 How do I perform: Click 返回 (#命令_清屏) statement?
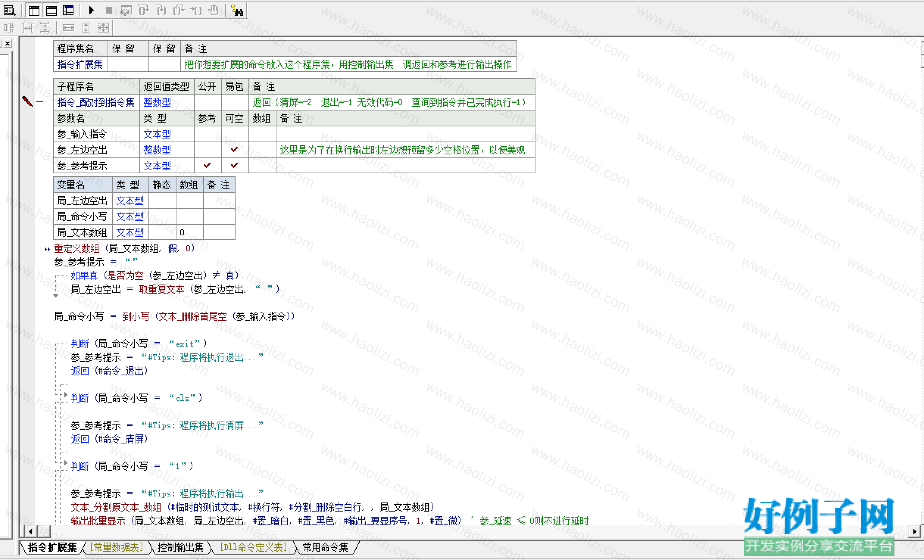click(109, 439)
